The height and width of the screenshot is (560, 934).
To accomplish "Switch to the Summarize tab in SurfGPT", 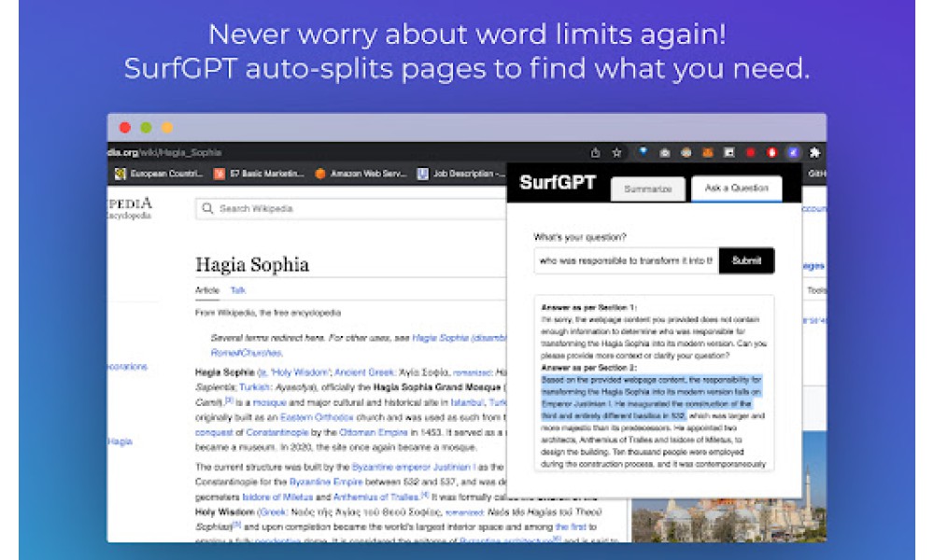I will click(648, 189).
